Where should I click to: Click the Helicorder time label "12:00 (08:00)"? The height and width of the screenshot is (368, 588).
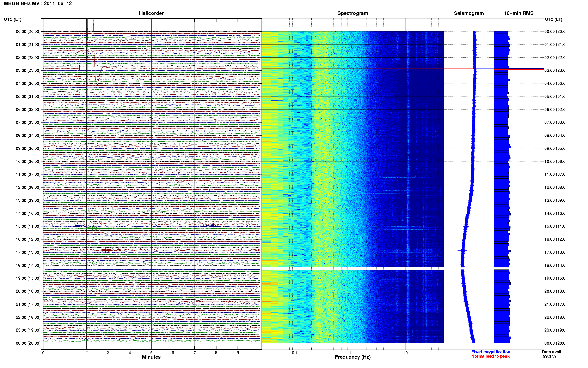pyautogui.click(x=28, y=187)
